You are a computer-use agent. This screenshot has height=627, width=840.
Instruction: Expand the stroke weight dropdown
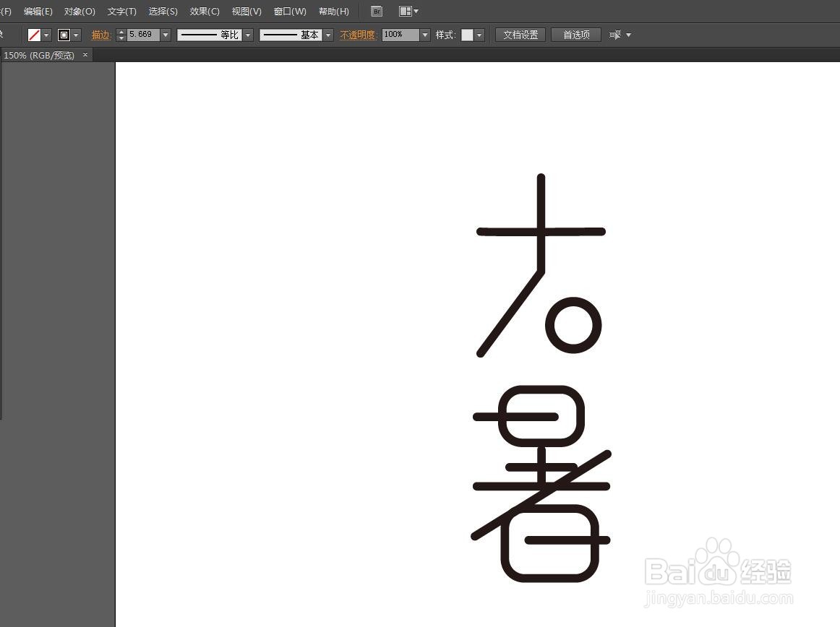[x=166, y=35]
